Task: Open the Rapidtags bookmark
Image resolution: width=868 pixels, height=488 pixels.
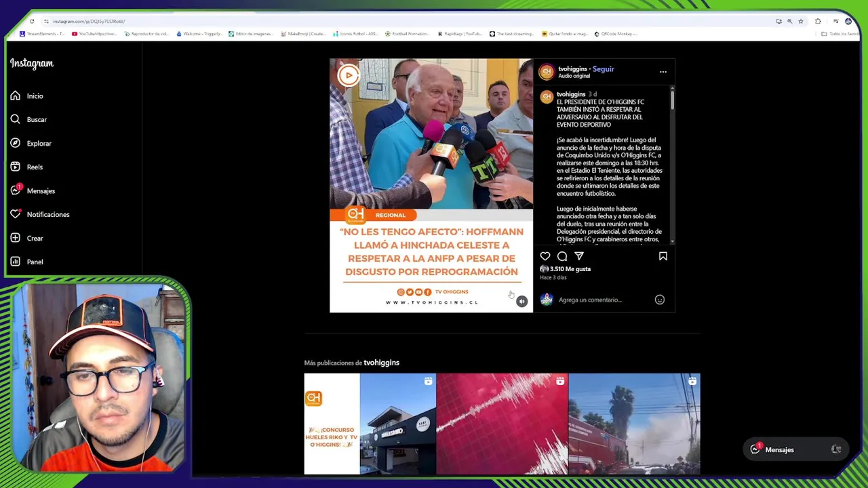Action: 460,34
